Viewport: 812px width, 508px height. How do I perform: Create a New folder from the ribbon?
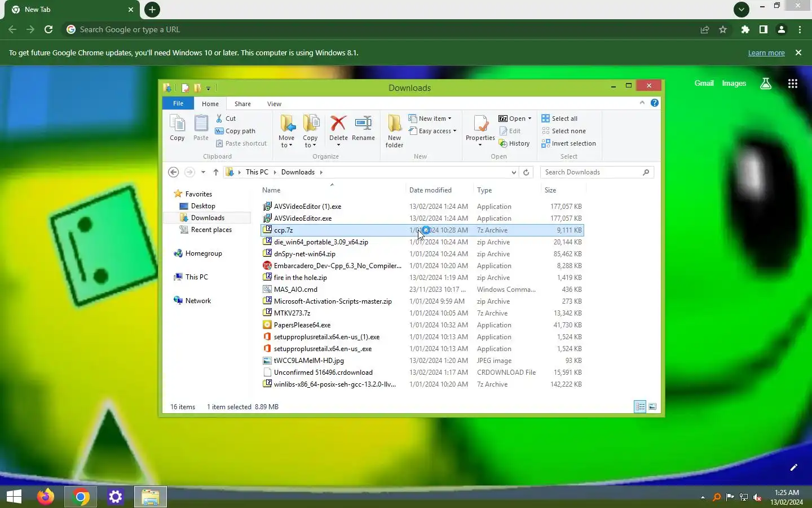(x=394, y=131)
